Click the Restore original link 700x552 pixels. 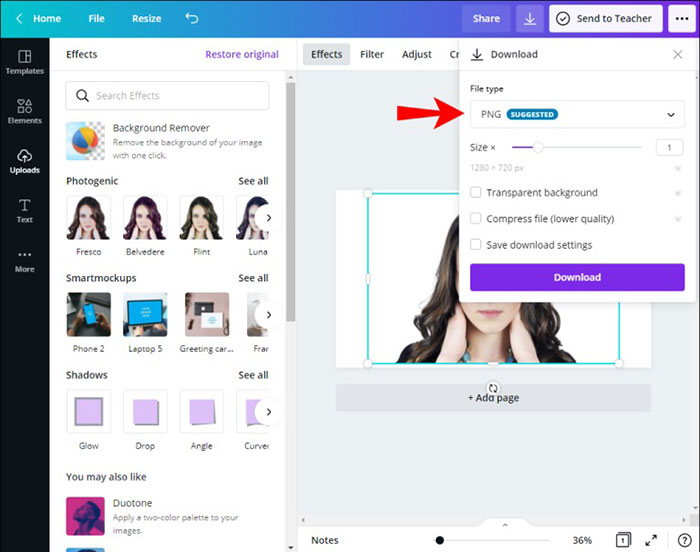[x=242, y=54]
